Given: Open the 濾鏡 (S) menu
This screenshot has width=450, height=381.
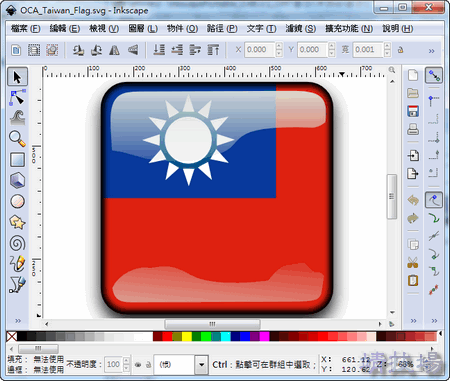Looking at the screenshot, I should pyautogui.click(x=300, y=29).
